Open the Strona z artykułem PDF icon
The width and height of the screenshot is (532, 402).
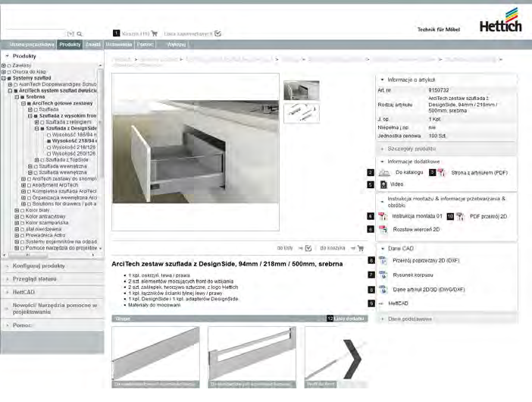(441, 172)
